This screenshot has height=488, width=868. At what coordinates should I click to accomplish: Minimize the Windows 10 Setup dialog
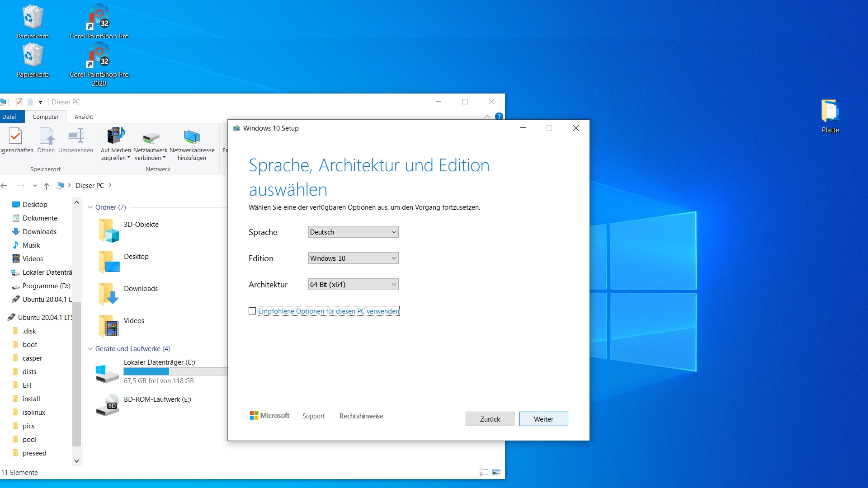coord(523,128)
